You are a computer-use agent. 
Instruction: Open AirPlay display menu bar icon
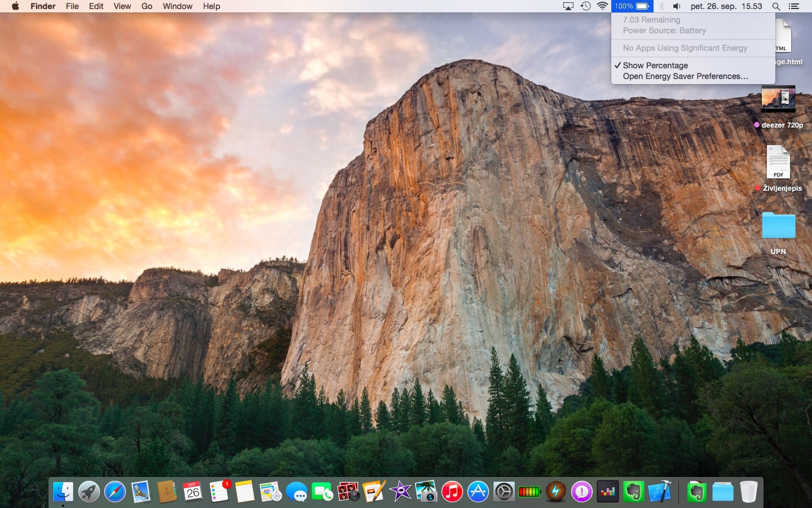(x=568, y=6)
